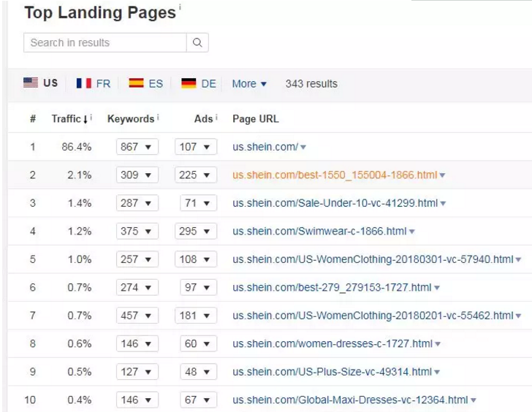Image resolution: width=532 pixels, height=412 pixels.
Task: Focus the Search in results field
Action: point(104,42)
